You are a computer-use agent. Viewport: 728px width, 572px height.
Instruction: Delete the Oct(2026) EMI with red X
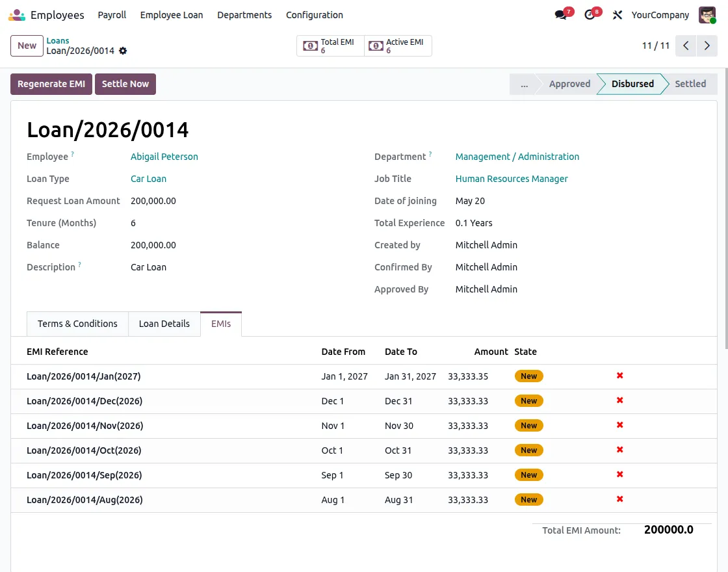point(620,450)
